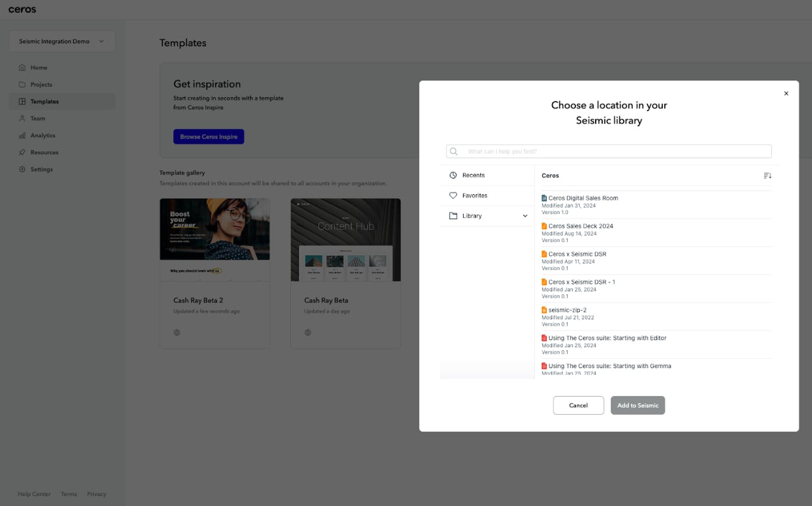Click the search magnifier icon in dialog
Image resolution: width=812 pixels, height=506 pixels.
454,151
